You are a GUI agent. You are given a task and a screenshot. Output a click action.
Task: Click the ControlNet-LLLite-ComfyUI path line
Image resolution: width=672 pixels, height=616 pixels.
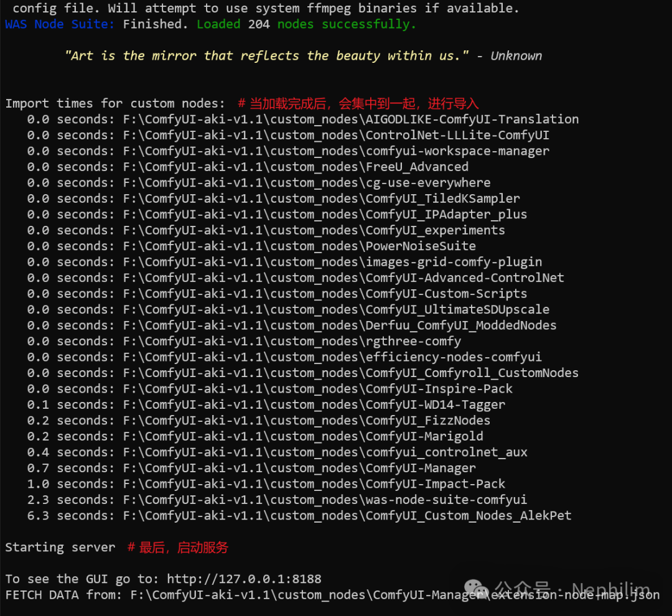[x=288, y=135]
